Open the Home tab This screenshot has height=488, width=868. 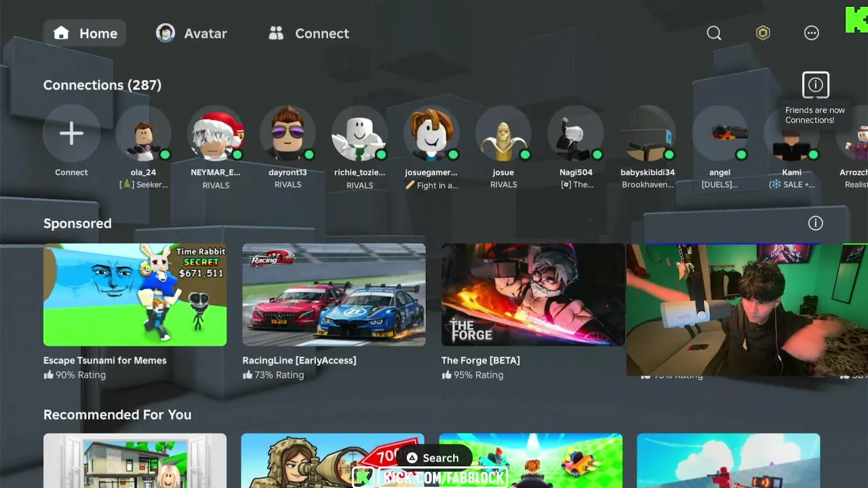coord(85,33)
